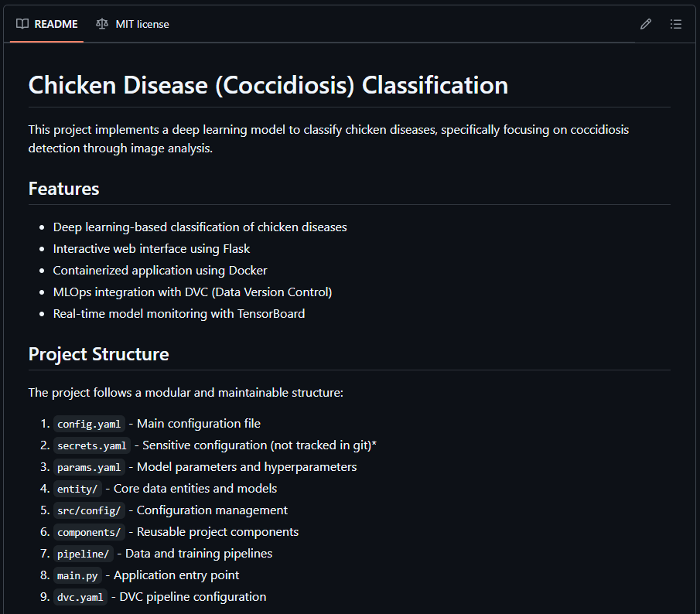This screenshot has width=700, height=614.
Task: Switch to the MIT license tab
Action: (x=132, y=24)
